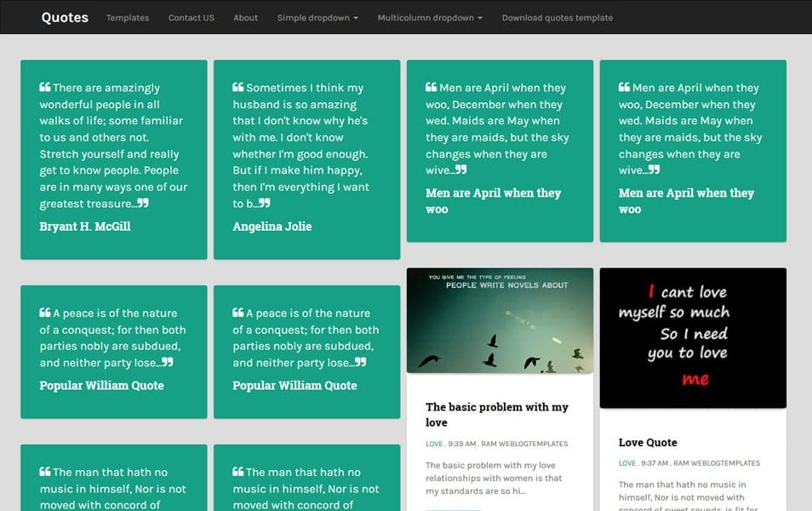Screen dimensions: 812x511
Task: Click the closing quote icon after Angelina Jolie's quote
Action: point(265,203)
